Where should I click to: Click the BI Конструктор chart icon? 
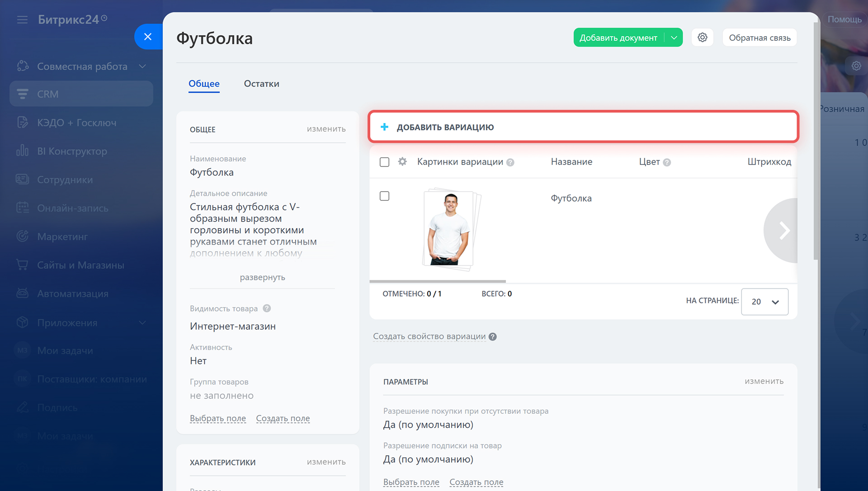(23, 151)
